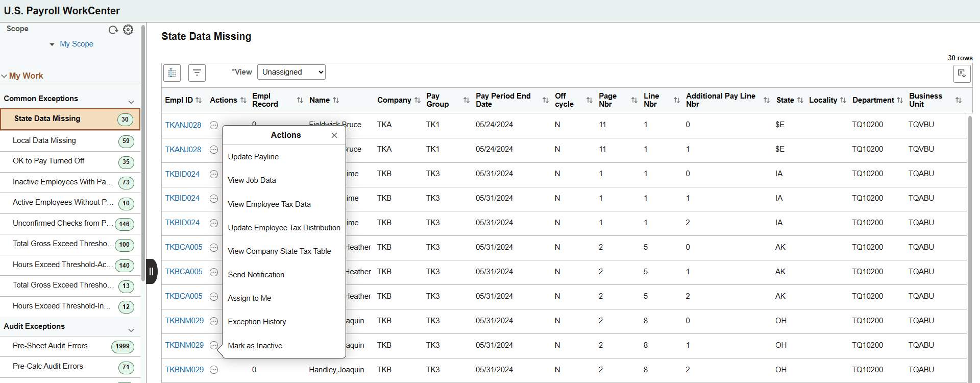Collapse the My Work section
This screenshot has width=980, height=383.
5,76
